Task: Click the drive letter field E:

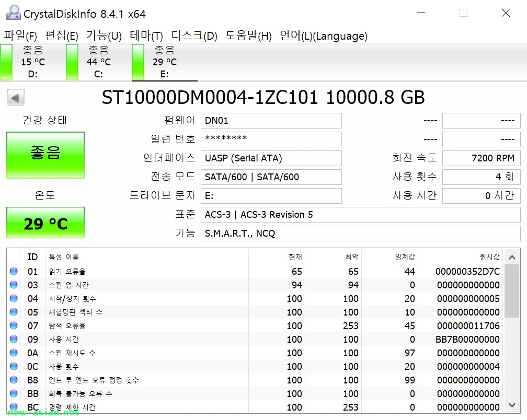Action: [x=271, y=196]
